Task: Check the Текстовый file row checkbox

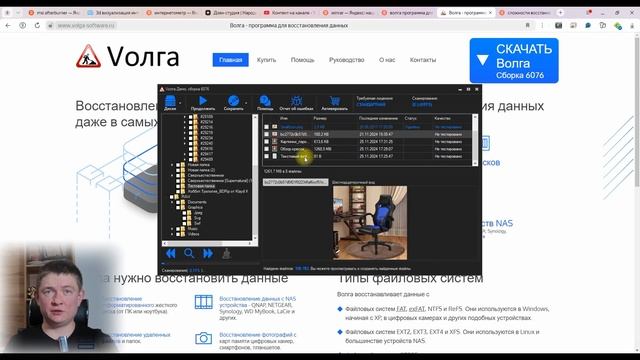Action: coord(267,156)
